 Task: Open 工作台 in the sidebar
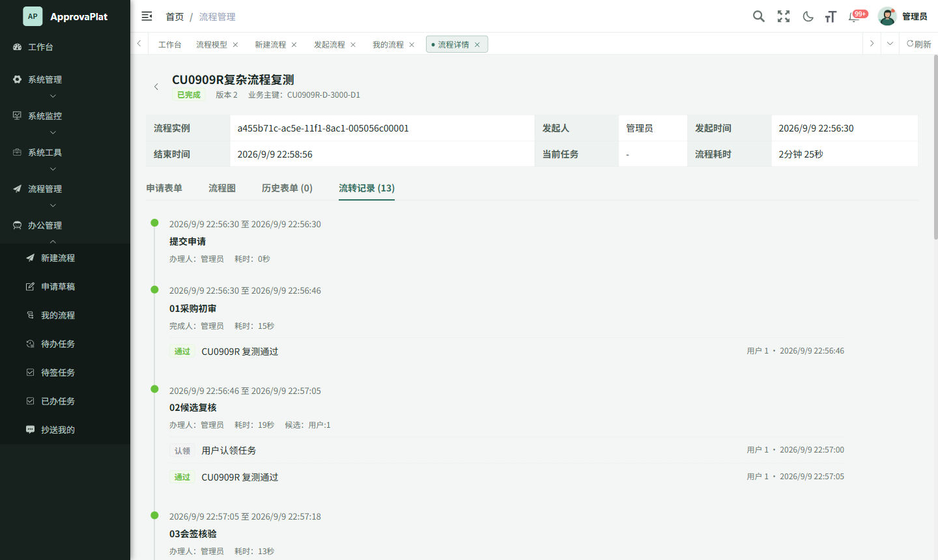pyautogui.click(x=65, y=47)
